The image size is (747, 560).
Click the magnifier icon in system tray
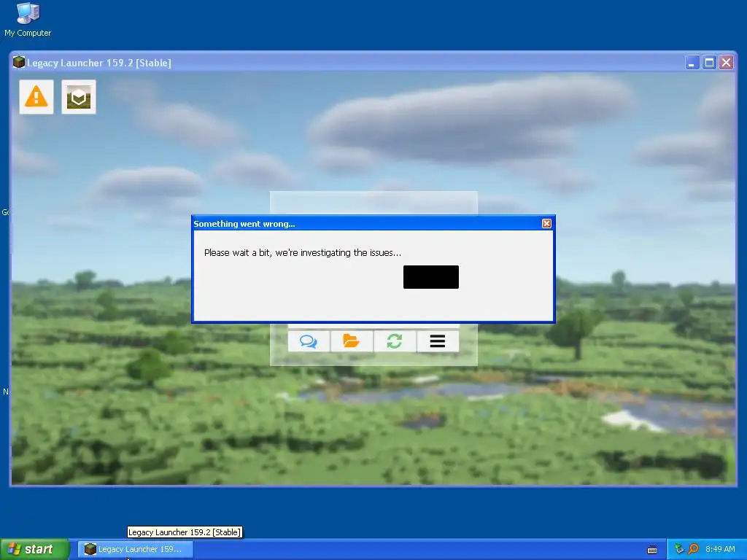(694, 549)
